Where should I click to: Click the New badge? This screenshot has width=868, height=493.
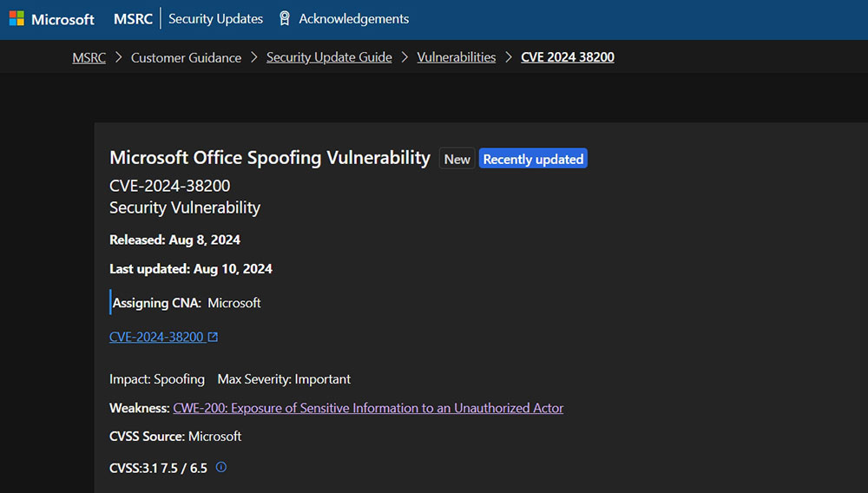(x=457, y=159)
